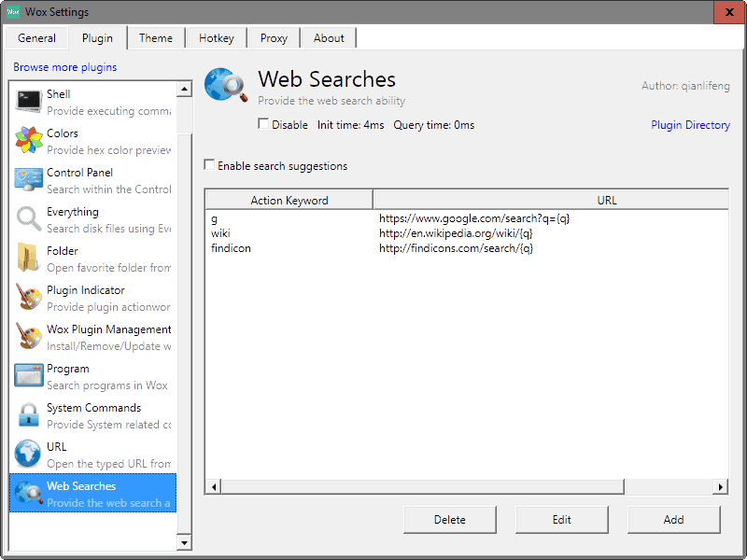This screenshot has height=560, width=747.
Task: Select the Control Panel plugin
Action: (x=30, y=180)
